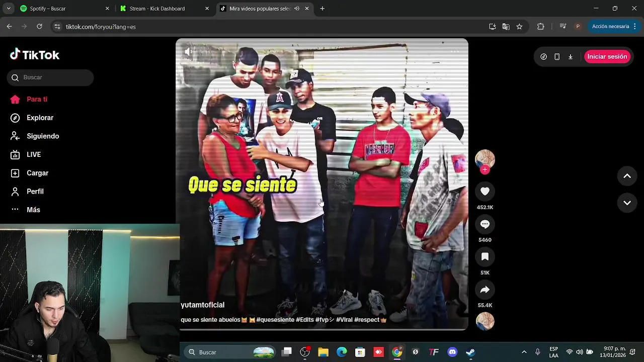Screen dimensions: 644x362
Task: Click the Windows taskbar Buscar search box
Action: pyautogui.click(x=229, y=352)
